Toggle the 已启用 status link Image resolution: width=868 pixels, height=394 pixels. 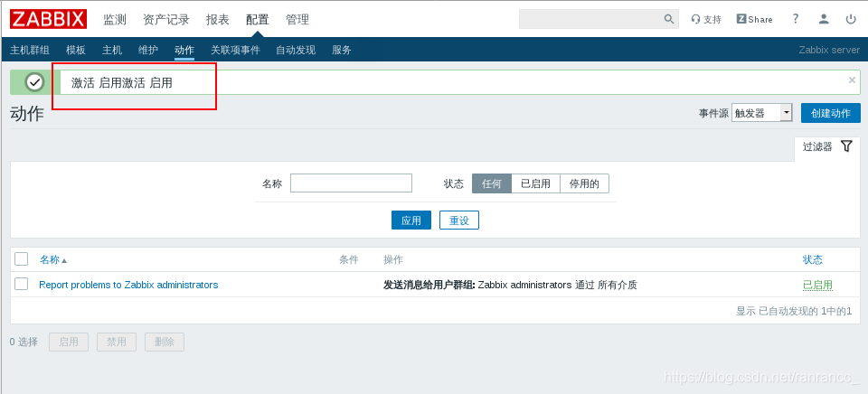pos(817,285)
